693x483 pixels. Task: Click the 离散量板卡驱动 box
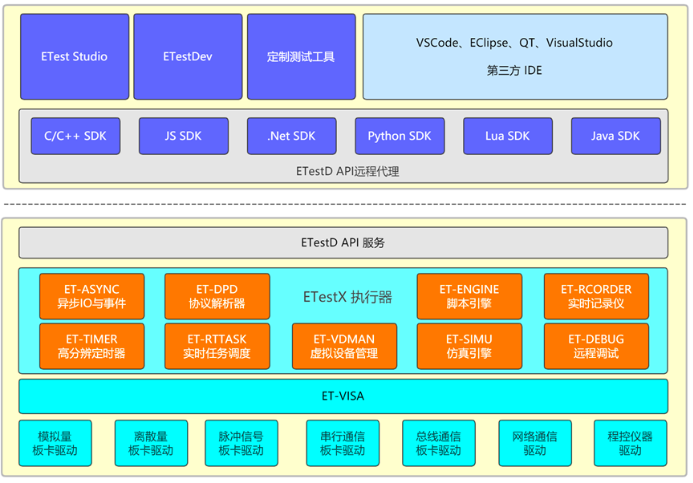pyautogui.click(x=151, y=443)
